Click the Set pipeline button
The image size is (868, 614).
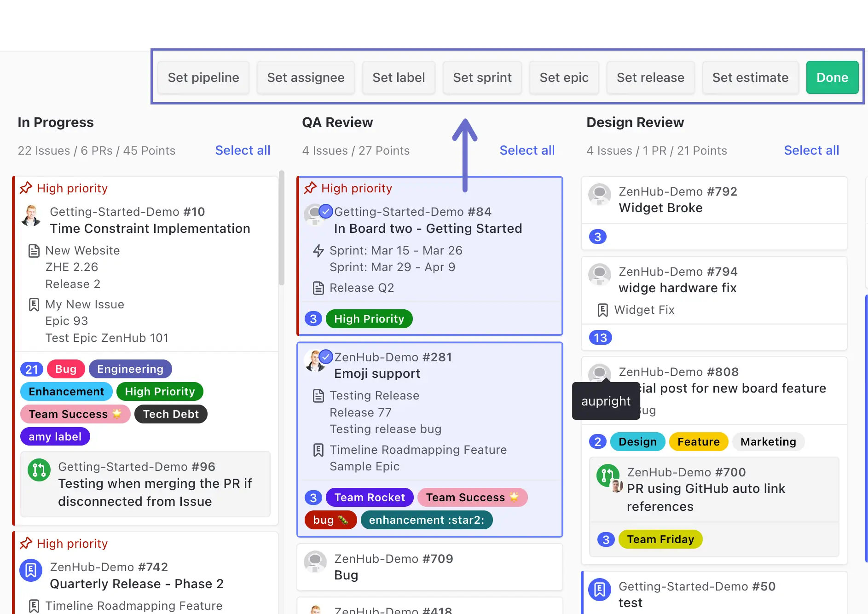203,77
